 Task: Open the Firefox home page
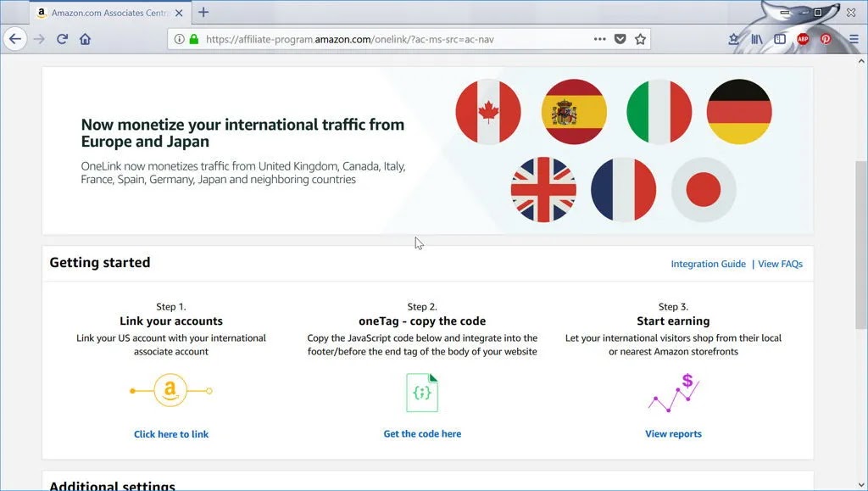[85, 39]
